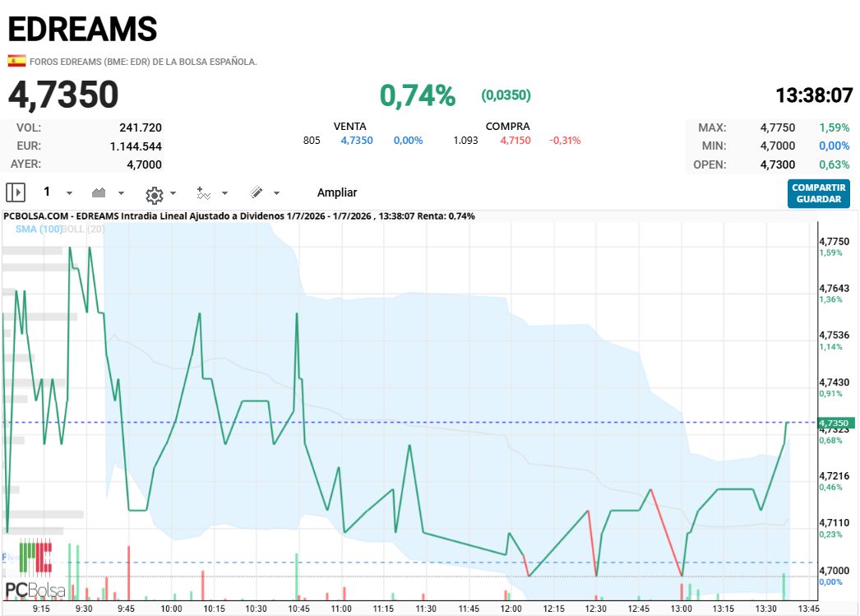
Task: Expand the indicators dropdown arrow
Action: 225,193
